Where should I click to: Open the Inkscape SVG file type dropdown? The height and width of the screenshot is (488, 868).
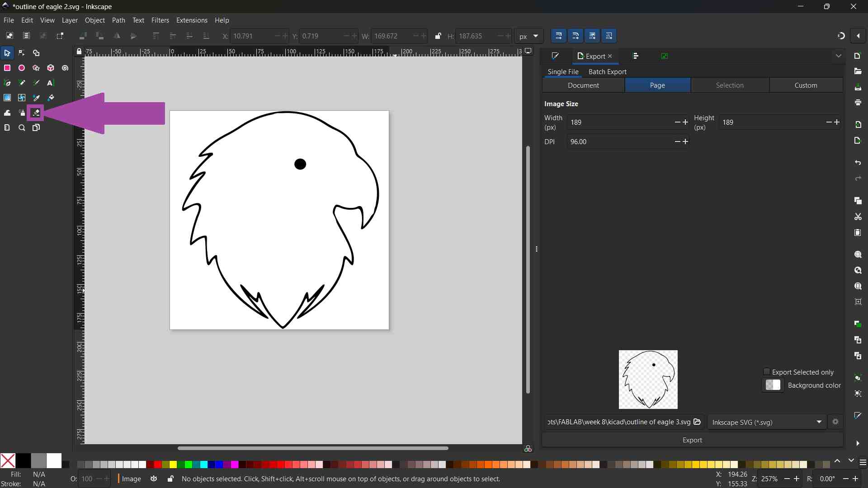pyautogui.click(x=767, y=422)
